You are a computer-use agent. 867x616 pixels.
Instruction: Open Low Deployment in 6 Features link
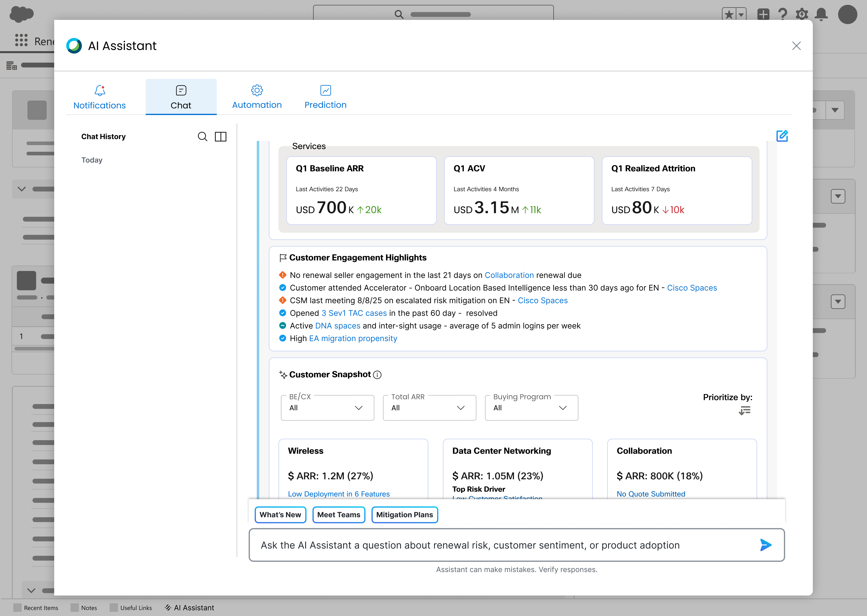point(339,494)
